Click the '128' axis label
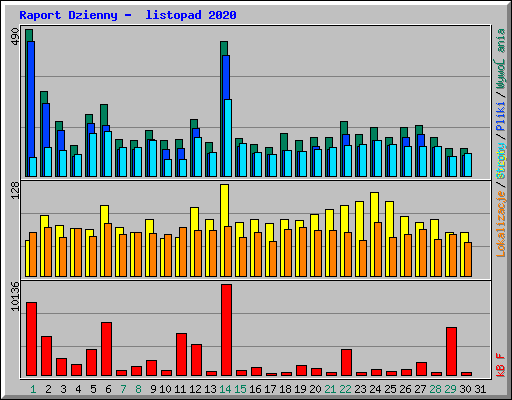This screenshot has width=512, height=400. 15,191
